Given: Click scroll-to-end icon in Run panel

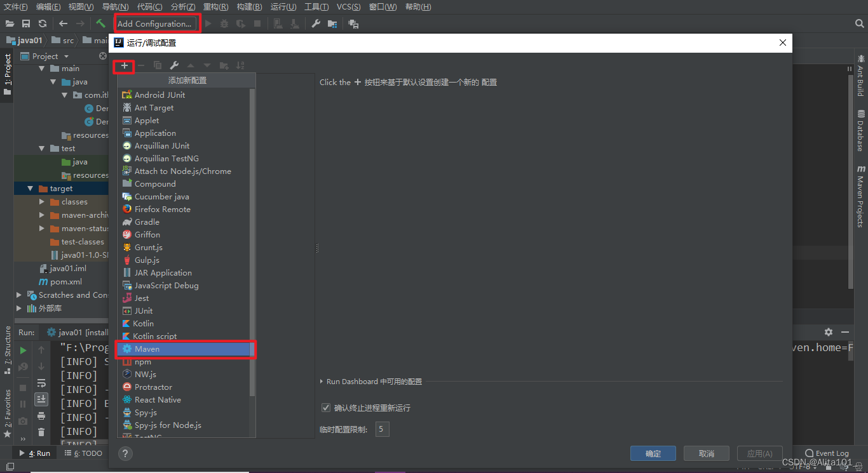Looking at the screenshot, I should 41,399.
